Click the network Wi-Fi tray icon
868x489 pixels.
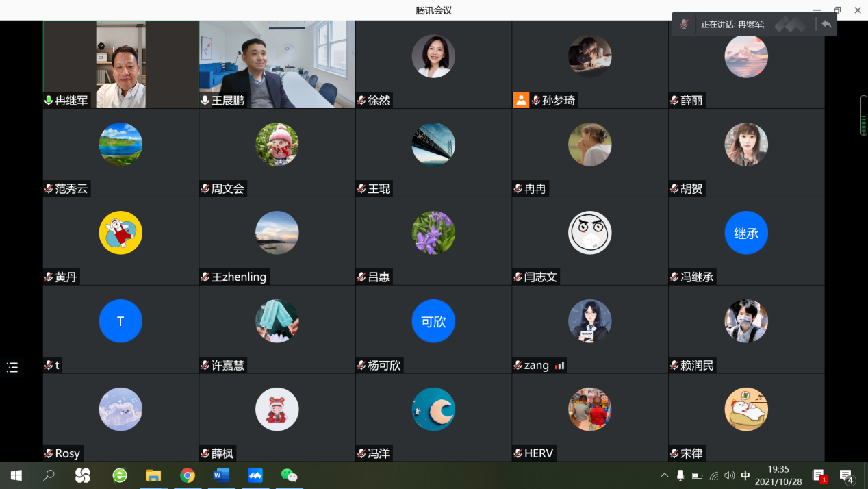[x=714, y=475]
